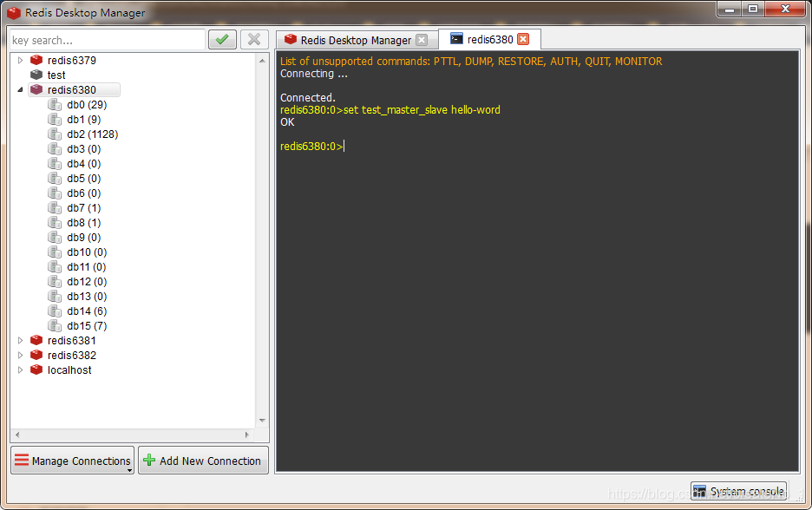Screen dimensions: 812x510
Task: Click Add New Connection button
Action: (204, 461)
